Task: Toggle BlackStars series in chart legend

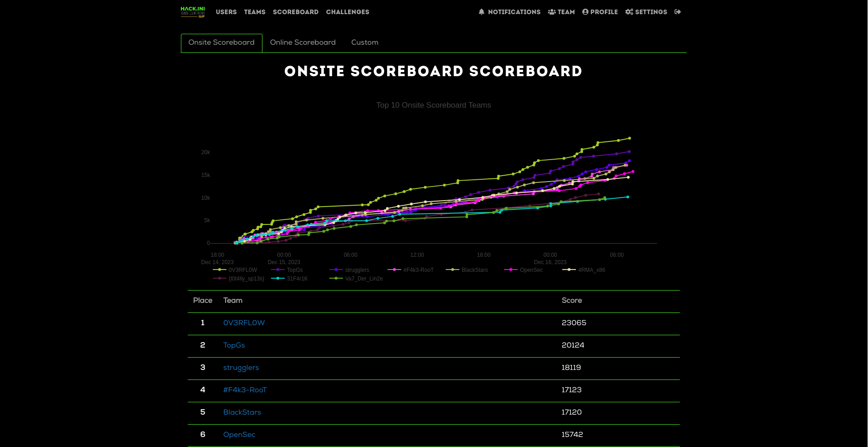Action: (467, 270)
